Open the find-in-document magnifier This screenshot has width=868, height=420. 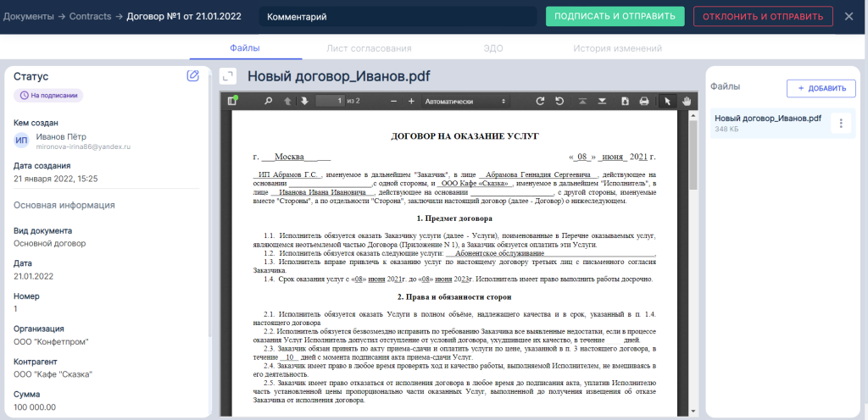269,101
